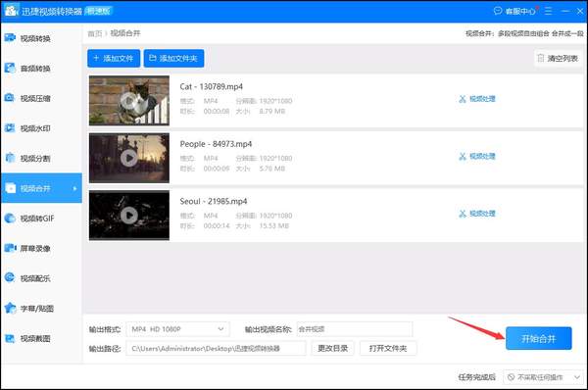Select 视频合并 sidebar item

[x=40, y=188]
